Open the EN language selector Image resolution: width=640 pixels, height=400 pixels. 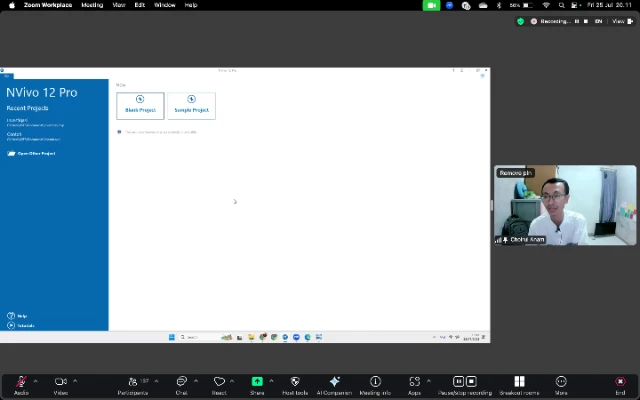click(598, 21)
